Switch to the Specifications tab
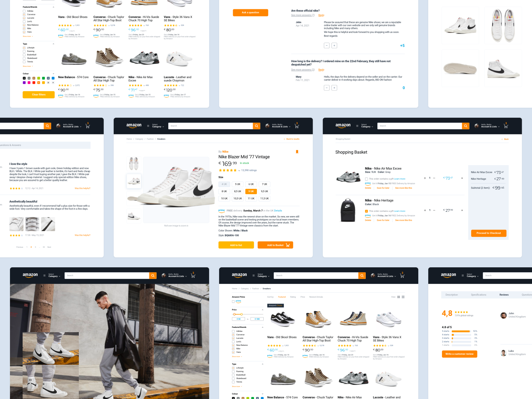The image size is (532, 399). (479, 295)
